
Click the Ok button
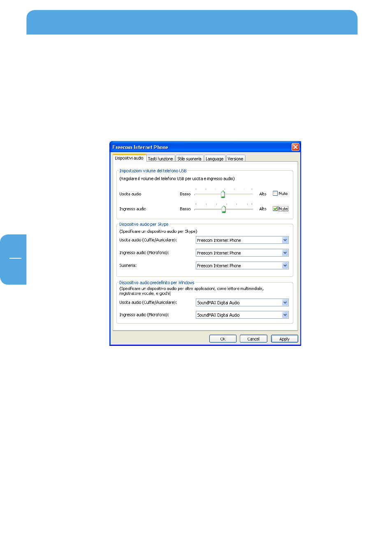(x=223, y=339)
